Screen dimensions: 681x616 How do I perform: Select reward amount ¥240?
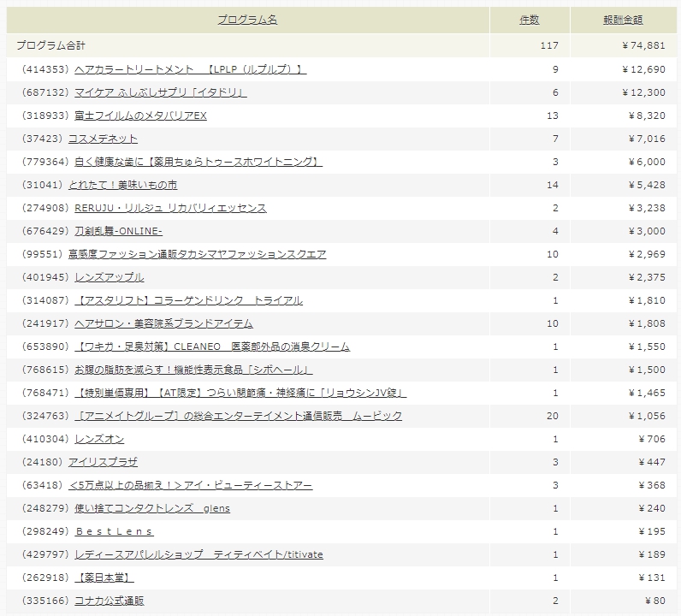[x=652, y=508]
